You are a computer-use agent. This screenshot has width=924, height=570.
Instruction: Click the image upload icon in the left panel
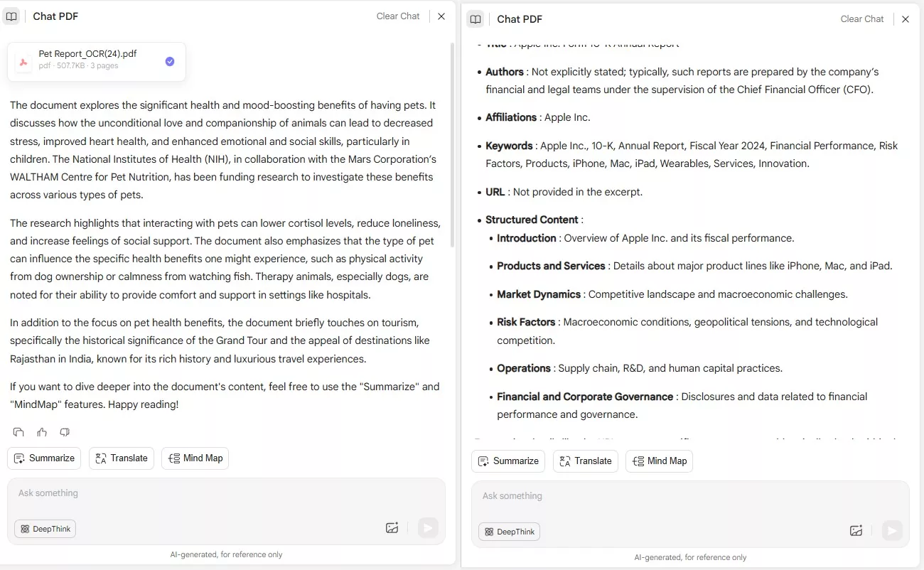[x=392, y=527]
